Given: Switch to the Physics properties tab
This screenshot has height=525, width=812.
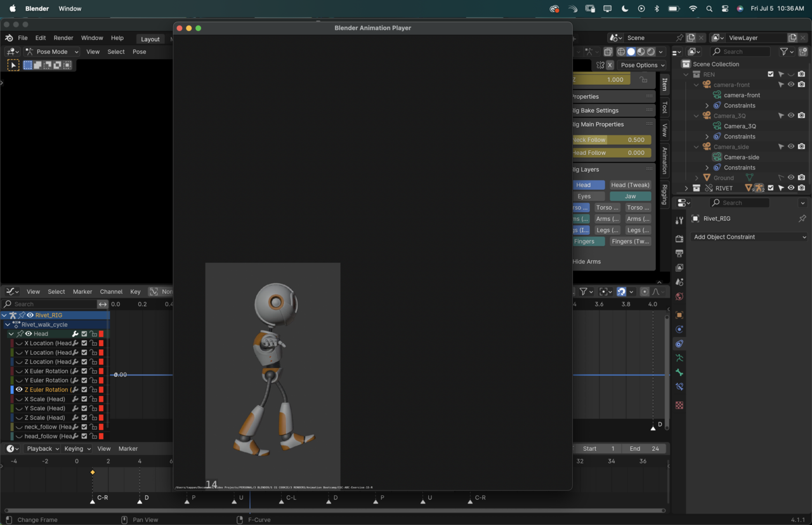Looking at the screenshot, I should tap(679, 329).
